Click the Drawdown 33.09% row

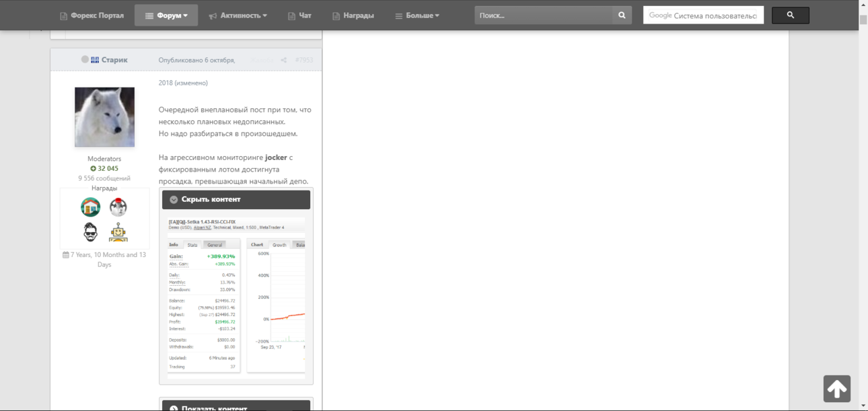coord(202,290)
